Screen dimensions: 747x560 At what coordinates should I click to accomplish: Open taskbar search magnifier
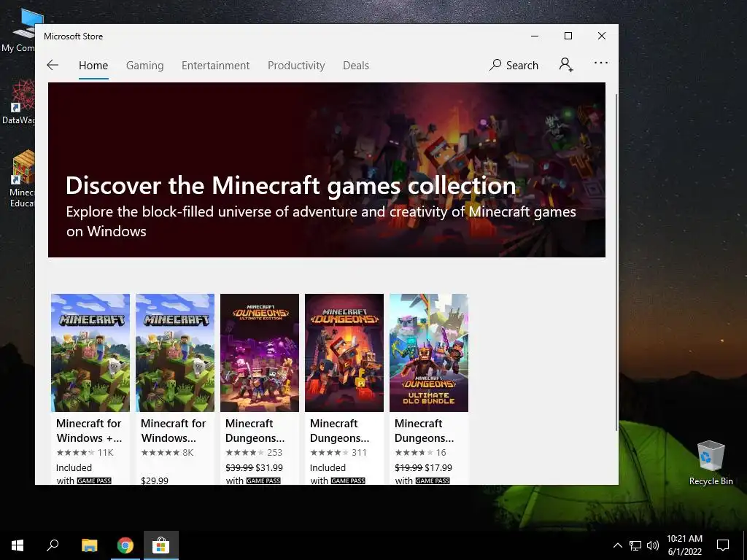pyautogui.click(x=53, y=545)
